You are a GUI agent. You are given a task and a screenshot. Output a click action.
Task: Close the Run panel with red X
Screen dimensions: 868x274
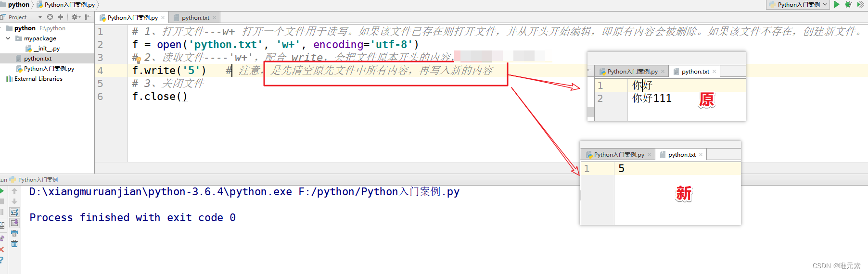click(x=2, y=249)
